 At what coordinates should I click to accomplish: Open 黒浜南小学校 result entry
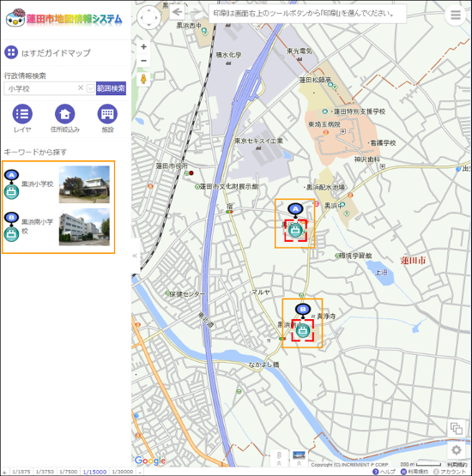37,226
